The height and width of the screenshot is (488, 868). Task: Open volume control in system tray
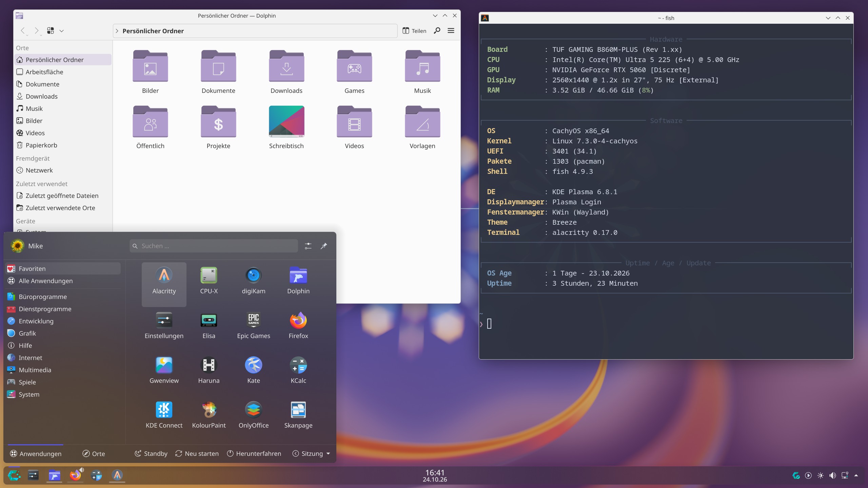pyautogui.click(x=833, y=475)
